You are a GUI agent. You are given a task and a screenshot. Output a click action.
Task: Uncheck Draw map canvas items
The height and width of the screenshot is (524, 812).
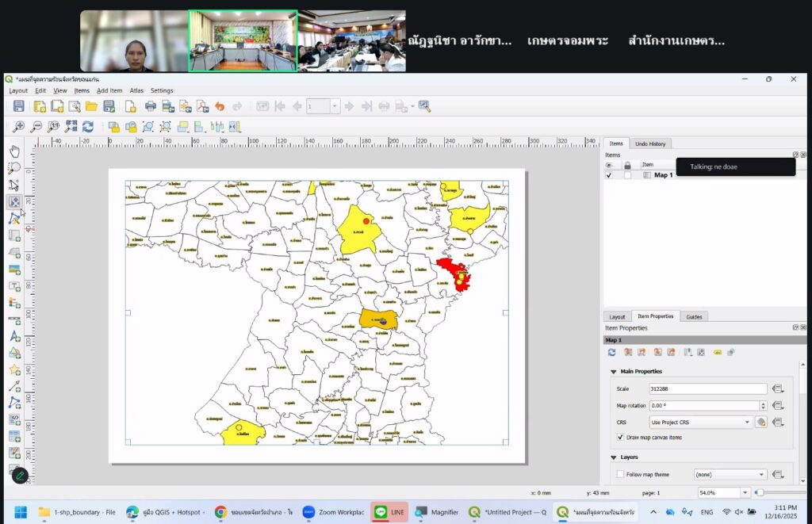[x=620, y=438]
